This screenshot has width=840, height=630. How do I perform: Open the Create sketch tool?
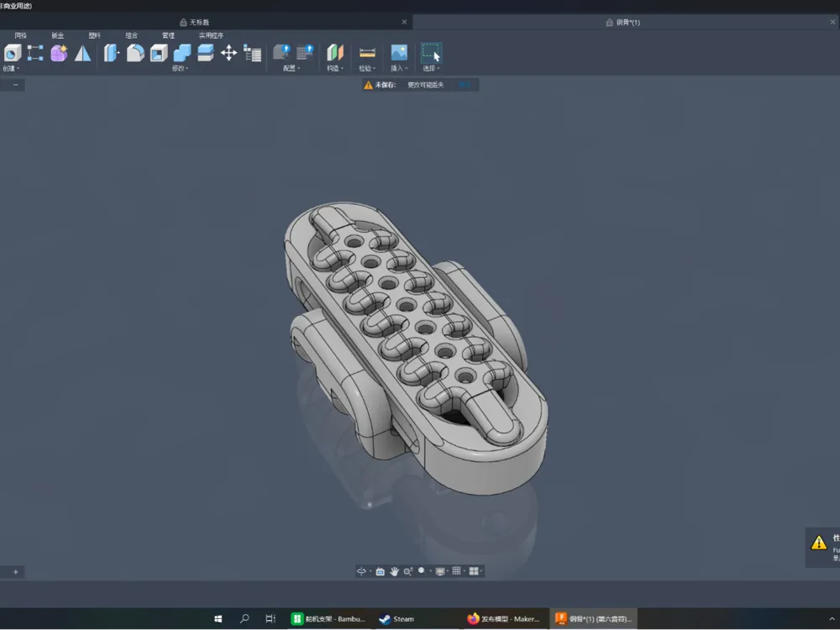pyautogui.click(x=12, y=53)
